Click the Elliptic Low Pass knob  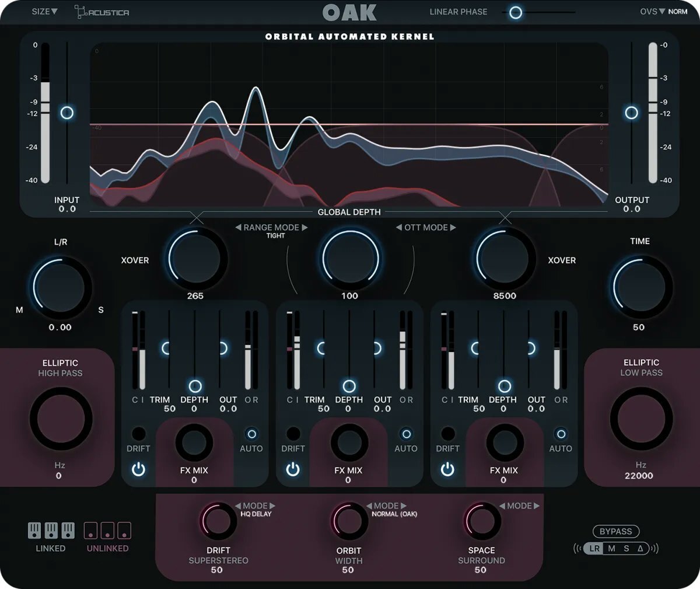pyautogui.click(x=641, y=419)
